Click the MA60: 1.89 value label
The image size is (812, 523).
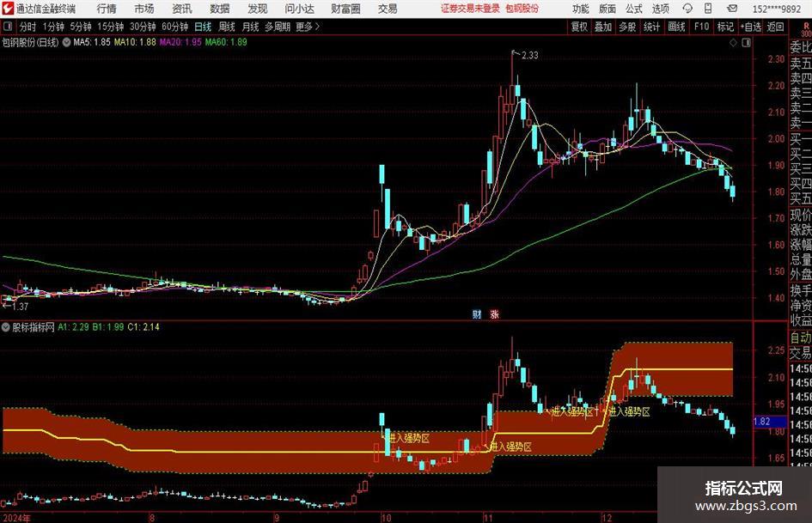[226, 42]
